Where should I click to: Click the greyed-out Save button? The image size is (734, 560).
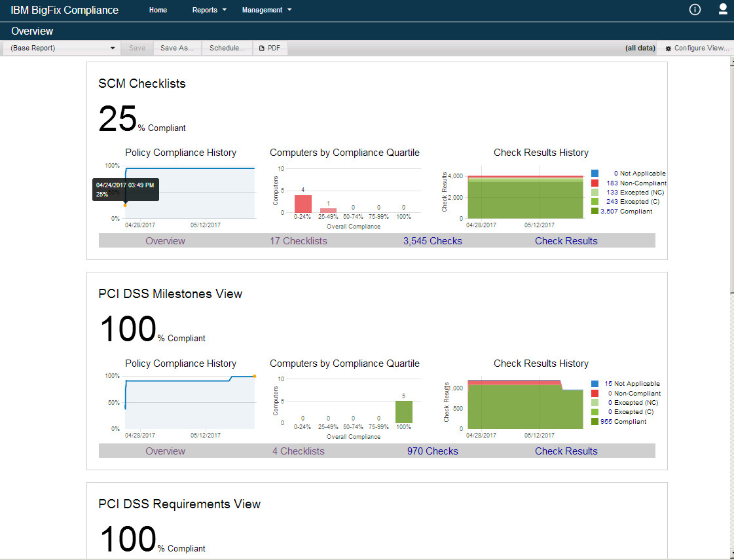[137, 48]
